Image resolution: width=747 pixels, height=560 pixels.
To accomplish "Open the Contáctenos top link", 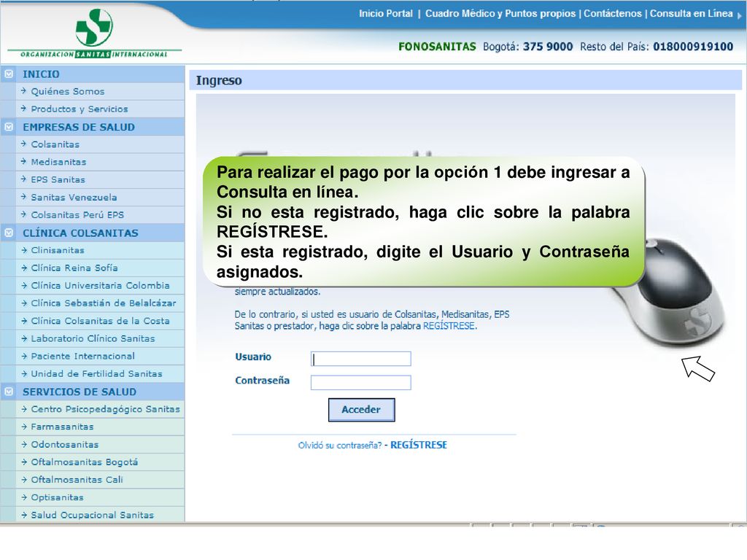I will 613,13.
